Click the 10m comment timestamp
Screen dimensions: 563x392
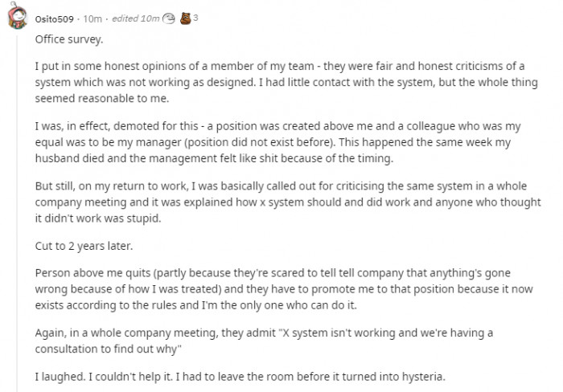tap(92, 18)
